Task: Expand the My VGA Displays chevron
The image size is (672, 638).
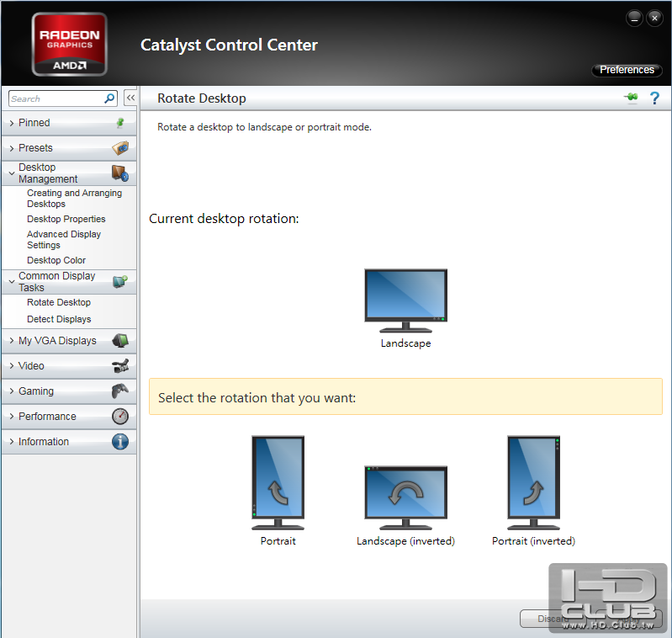Action: pyautogui.click(x=12, y=340)
